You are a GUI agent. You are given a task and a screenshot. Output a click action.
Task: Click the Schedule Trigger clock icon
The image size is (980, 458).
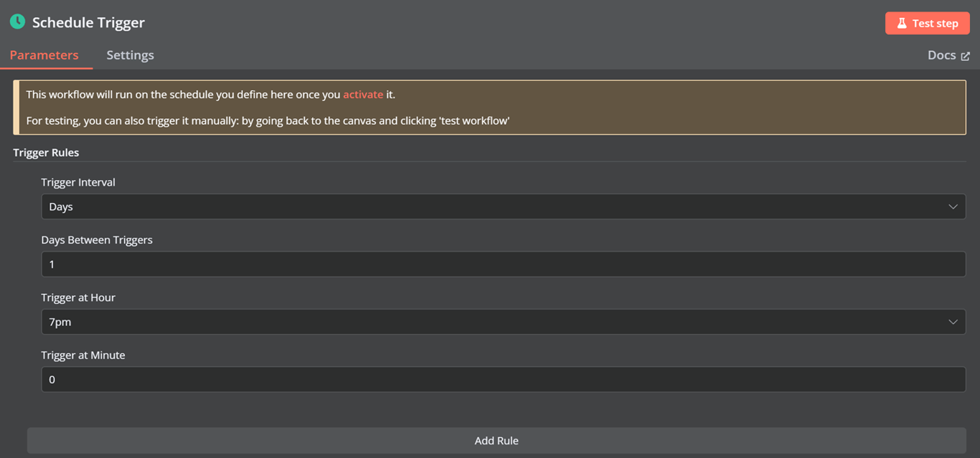point(18,22)
